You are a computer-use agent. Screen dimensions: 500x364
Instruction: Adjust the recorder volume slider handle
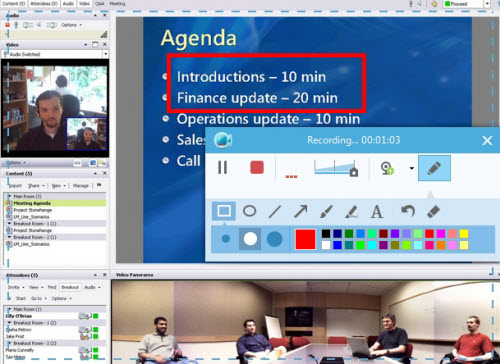[x=354, y=172]
